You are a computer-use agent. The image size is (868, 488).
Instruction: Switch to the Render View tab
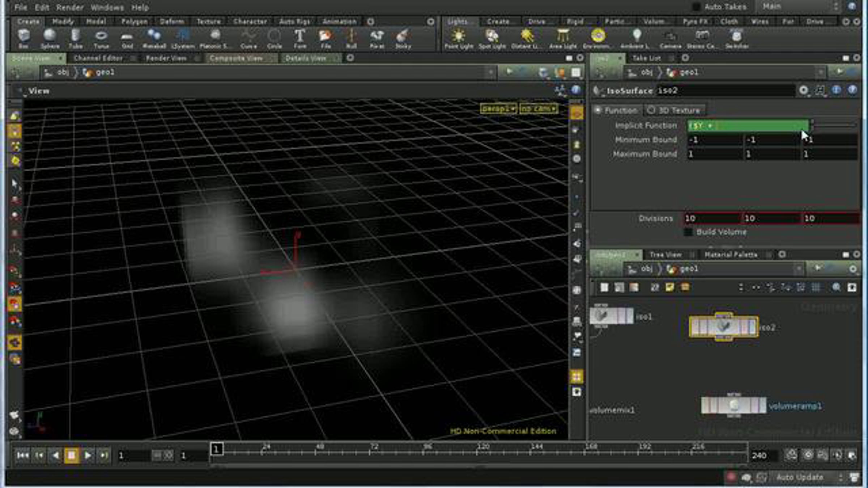(x=166, y=58)
